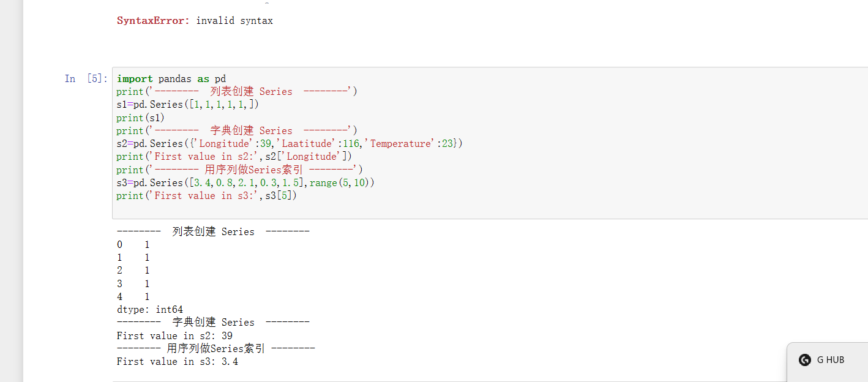Image resolution: width=868 pixels, height=382 pixels.
Task: Click the print(s1) code line
Action: [141, 118]
